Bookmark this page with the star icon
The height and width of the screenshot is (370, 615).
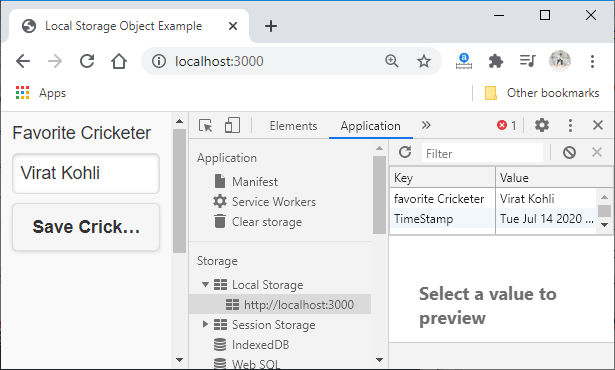click(x=424, y=61)
